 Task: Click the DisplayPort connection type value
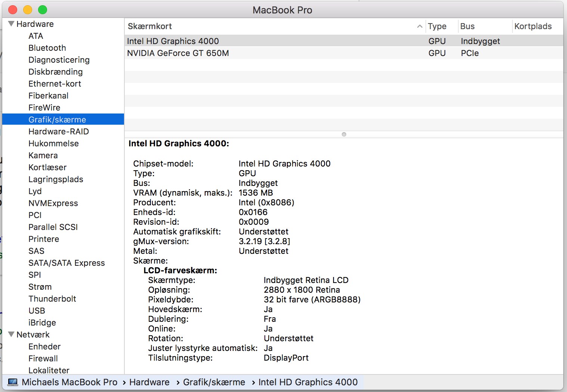click(x=286, y=358)
